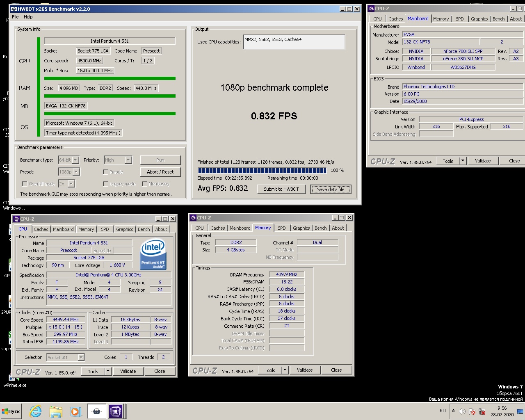This screenshot has height=420, width=525.
Task: Toggle Pmode checkbox
Action: [105, 172]
